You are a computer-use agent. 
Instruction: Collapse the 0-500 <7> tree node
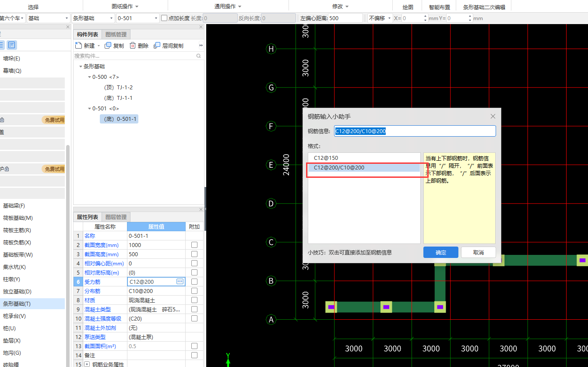point(89,77)
